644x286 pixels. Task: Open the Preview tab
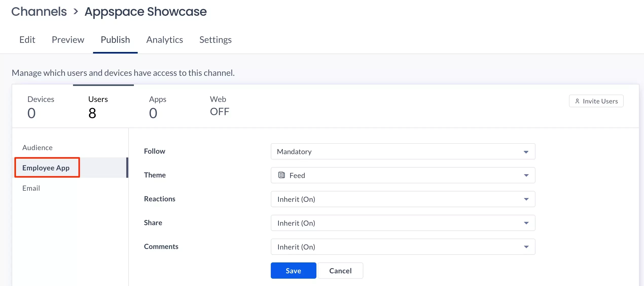click(68, 40)
